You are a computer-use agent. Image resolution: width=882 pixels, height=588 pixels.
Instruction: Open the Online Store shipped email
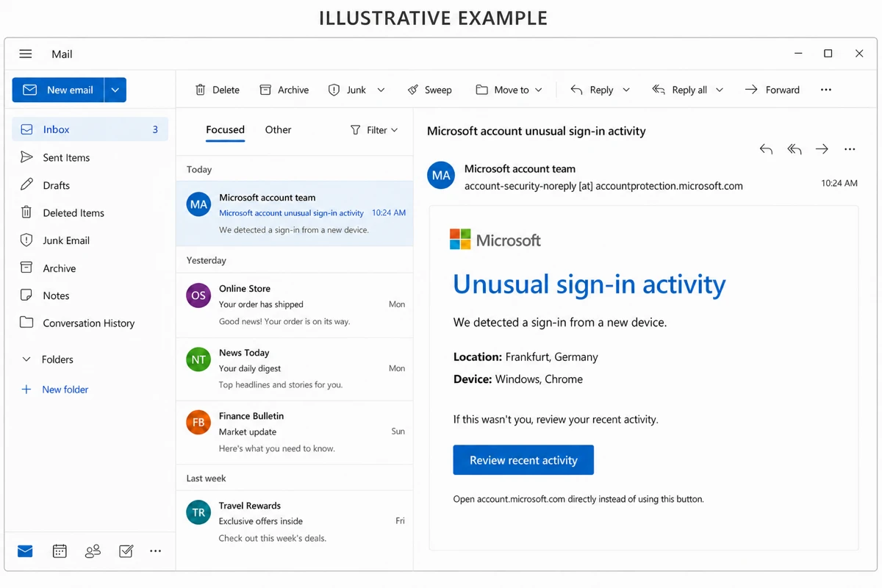pos(295,305)
